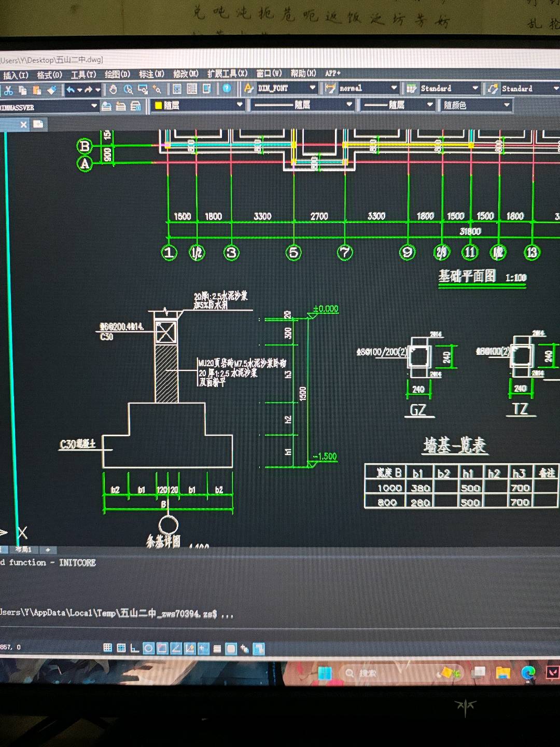This screenshot has height=747, width=560.
Task: Open the normal dimension style dropdown
Action: pos(394,88)
